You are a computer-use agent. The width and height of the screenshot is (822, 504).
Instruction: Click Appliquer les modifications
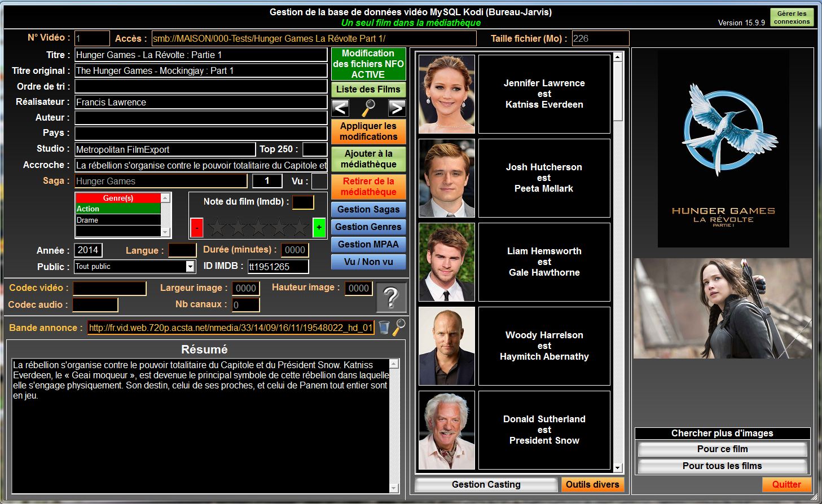click(x=368, y=131)
